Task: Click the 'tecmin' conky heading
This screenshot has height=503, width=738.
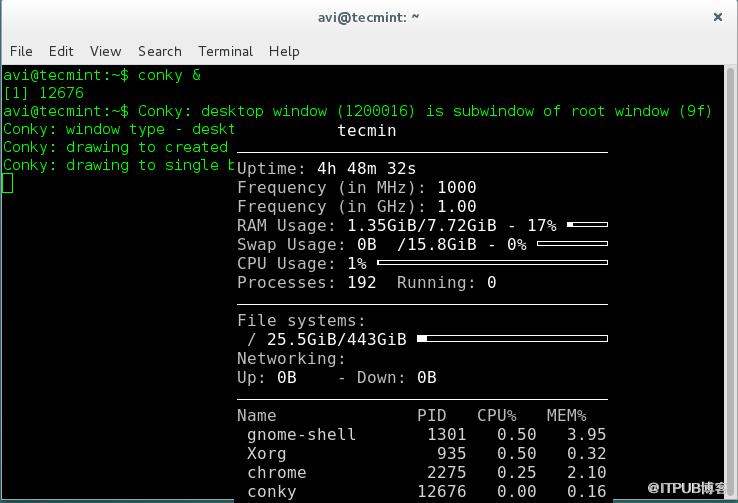Action: pyautogui.click(x=367, y=130)
